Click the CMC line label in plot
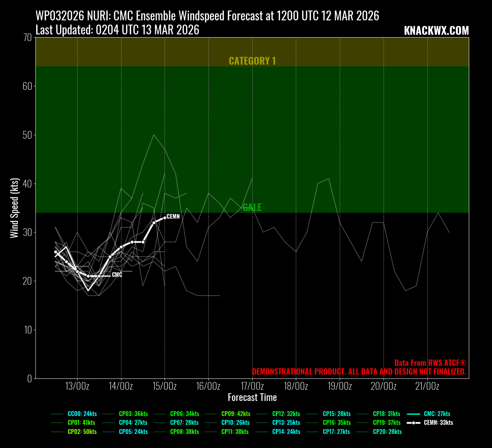 (x=117, y=275)
